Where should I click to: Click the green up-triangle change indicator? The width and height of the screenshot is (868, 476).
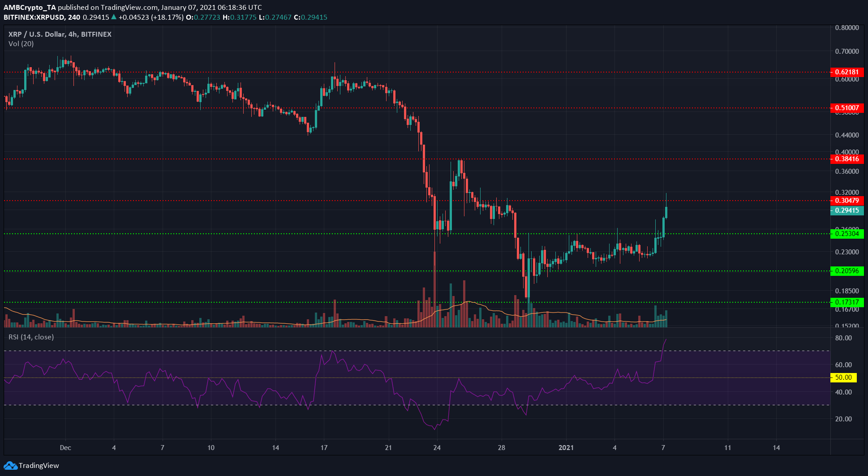114,17
